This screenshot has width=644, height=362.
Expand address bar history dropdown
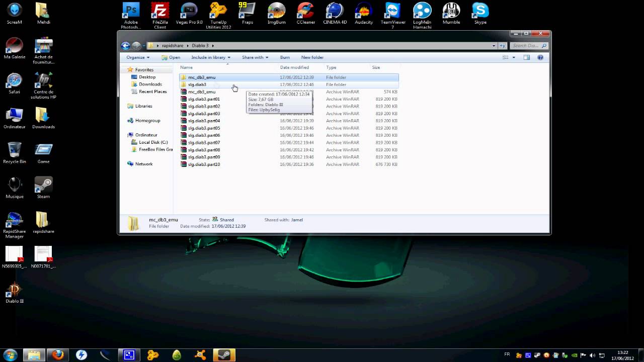point(494,46)
